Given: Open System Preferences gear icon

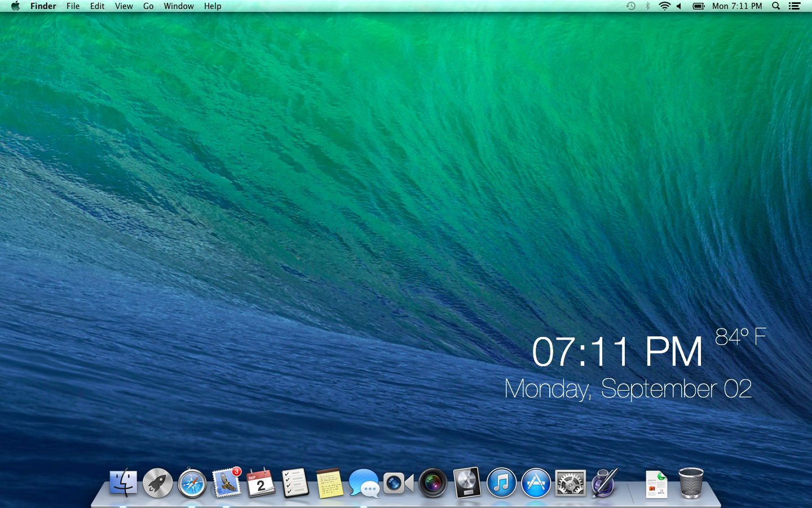Looking at the screenshot, I should 570,484.
